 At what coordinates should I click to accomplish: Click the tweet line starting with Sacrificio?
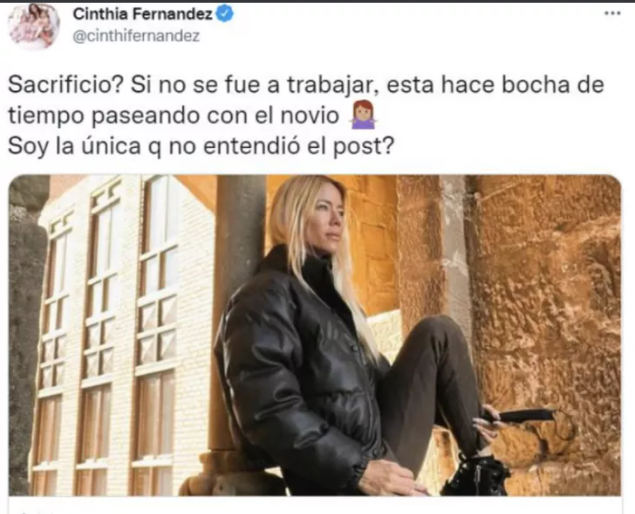[x=306, y=85]
